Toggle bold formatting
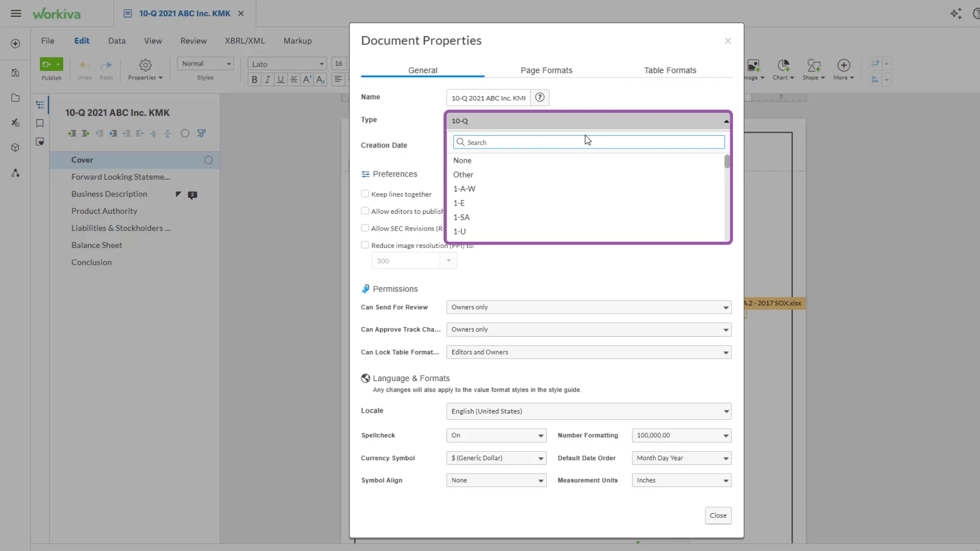The width and height of the screenshot is (980, 551). point(254,79)
